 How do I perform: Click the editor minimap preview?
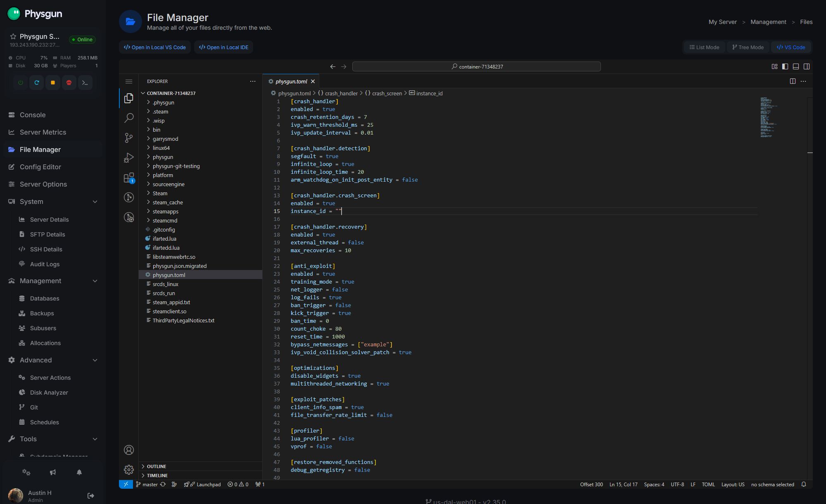(x=769, y=117)
